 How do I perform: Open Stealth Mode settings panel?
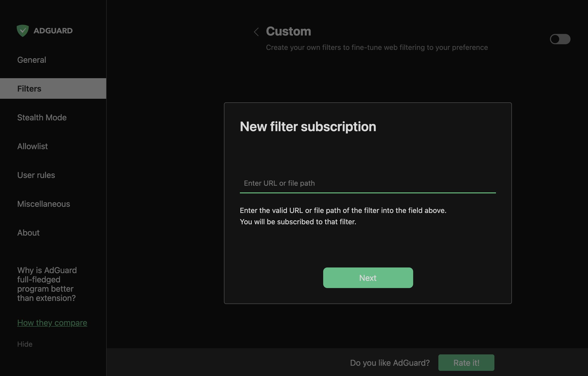(42, 117)
